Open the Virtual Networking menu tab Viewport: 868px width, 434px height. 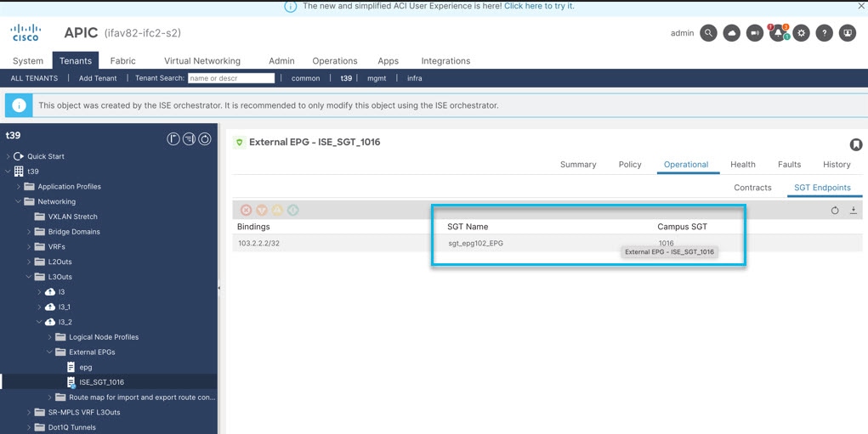202,61
